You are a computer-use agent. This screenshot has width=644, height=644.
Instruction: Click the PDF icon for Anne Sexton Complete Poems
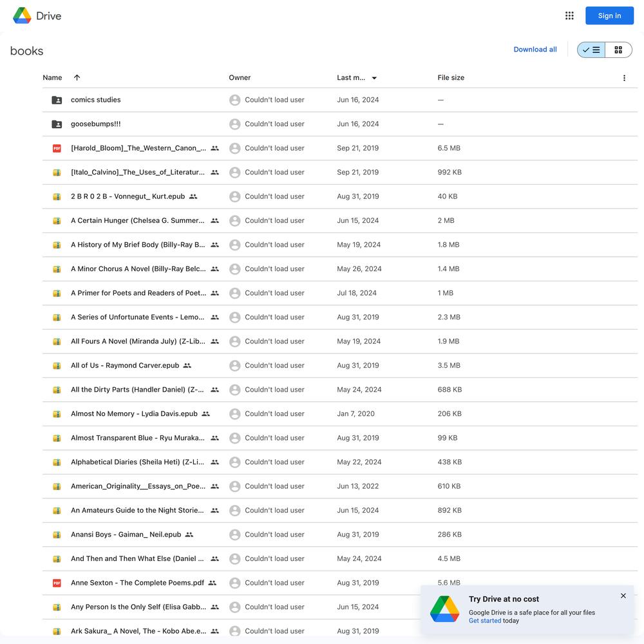tap(57, 583)
